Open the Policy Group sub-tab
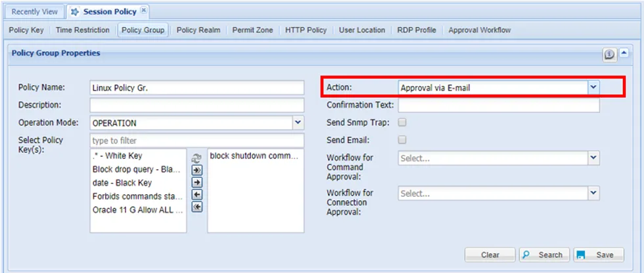This screenshot has width=644, height=273. (143, 30)
